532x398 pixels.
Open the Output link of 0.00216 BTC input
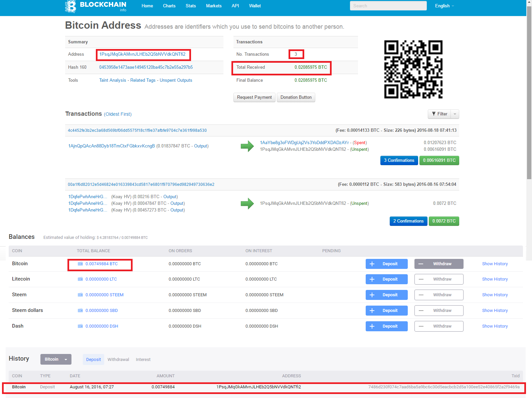click(170, 197)
